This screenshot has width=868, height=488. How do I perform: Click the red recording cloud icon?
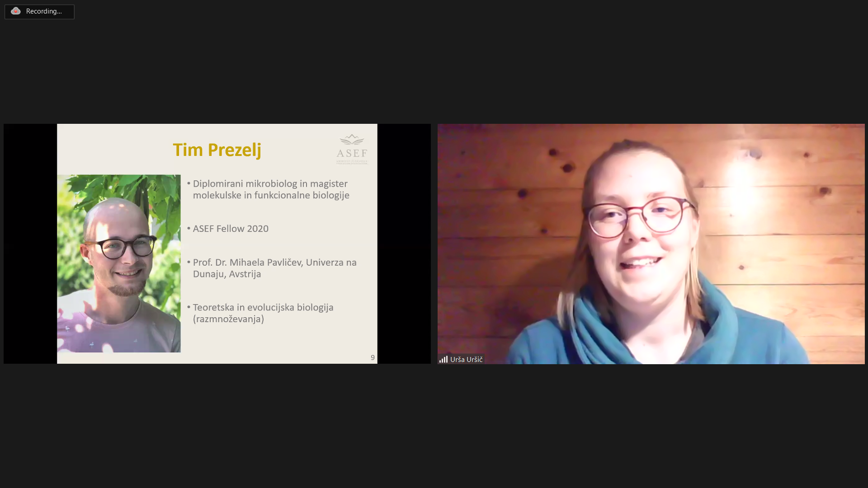coord(16,11)
